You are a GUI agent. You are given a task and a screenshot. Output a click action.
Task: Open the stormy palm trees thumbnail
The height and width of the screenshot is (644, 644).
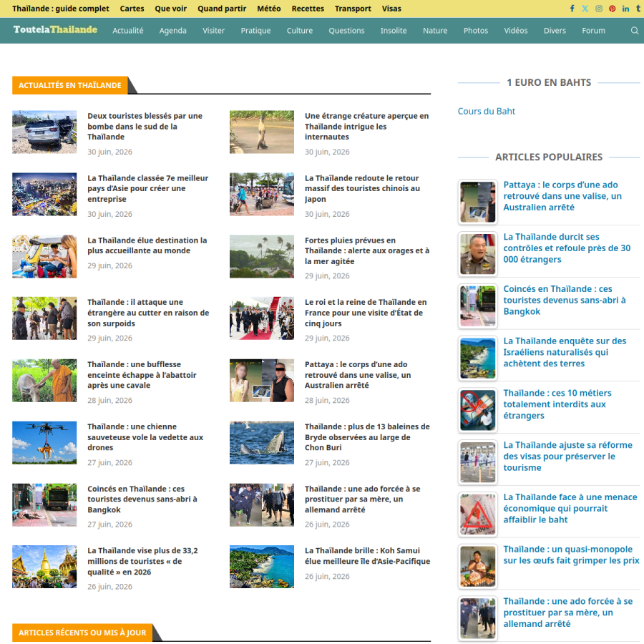coord(262,256)
